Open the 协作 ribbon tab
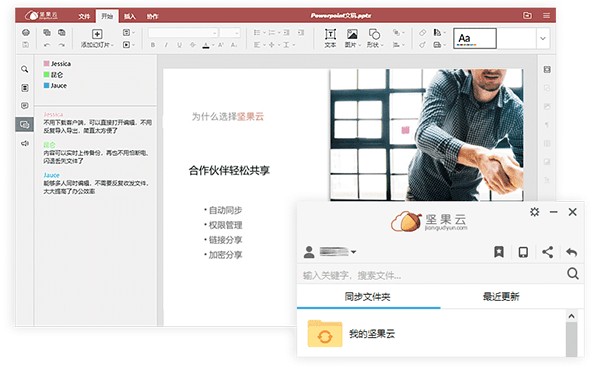 [152, 16]
